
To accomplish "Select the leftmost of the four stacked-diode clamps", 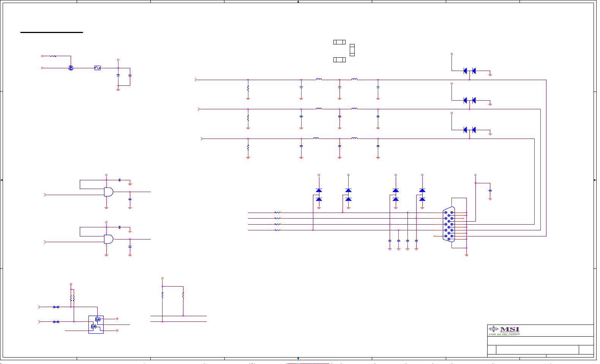I will click(x=319, y=195).
